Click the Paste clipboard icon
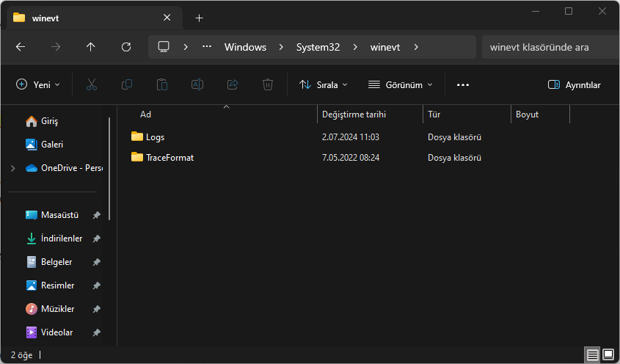This screenshot has height=364, width=620. click(162, 84)
